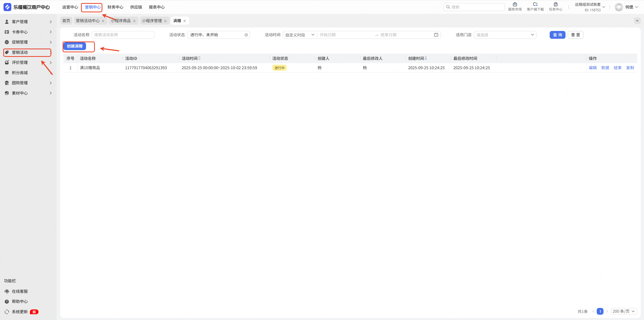Switch to the 营销活动中心 tab
This screenshot has width=644, height=320.
(88, 21)
